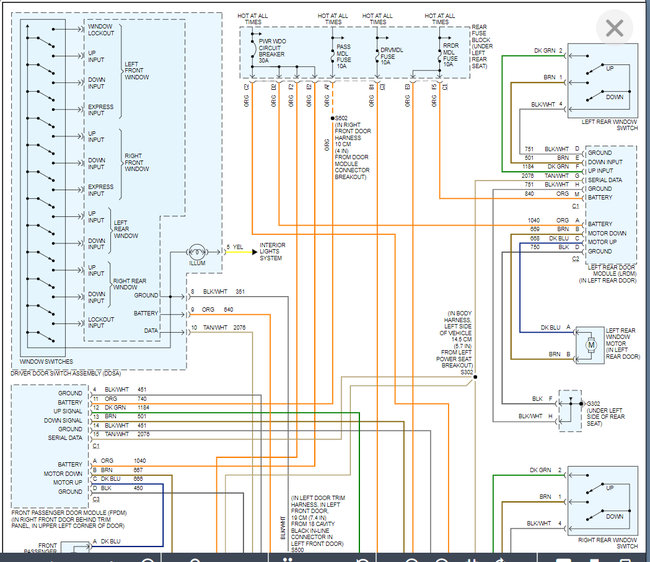Viewport: 650px width, 562px height.
Task: Click 'UP SIGNAL' terminal in FPDM
Action: 68,411
